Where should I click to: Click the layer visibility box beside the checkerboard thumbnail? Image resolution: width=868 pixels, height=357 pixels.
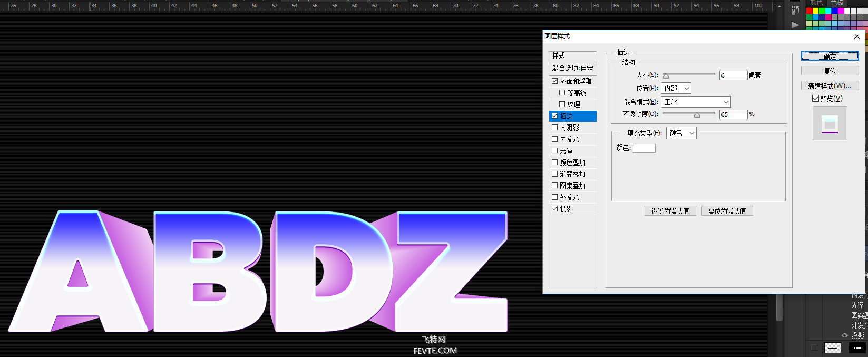pyautogui.click(x=814, y=348)
